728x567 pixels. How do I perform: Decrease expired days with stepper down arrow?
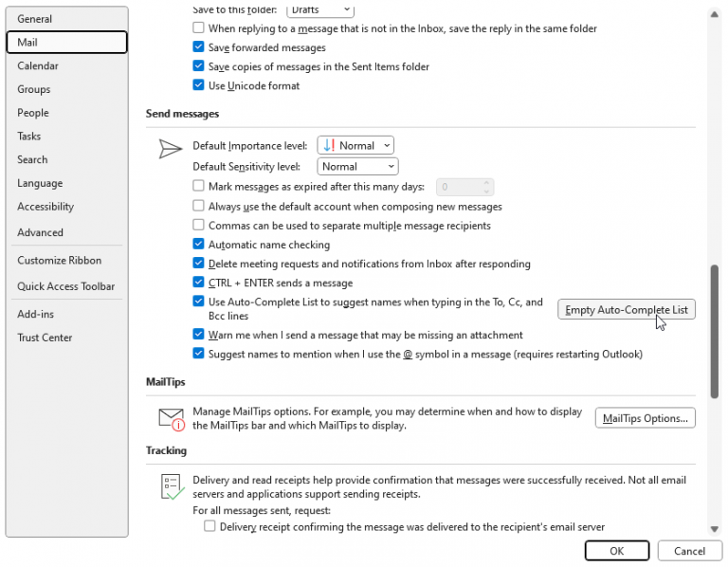point(486,191)
